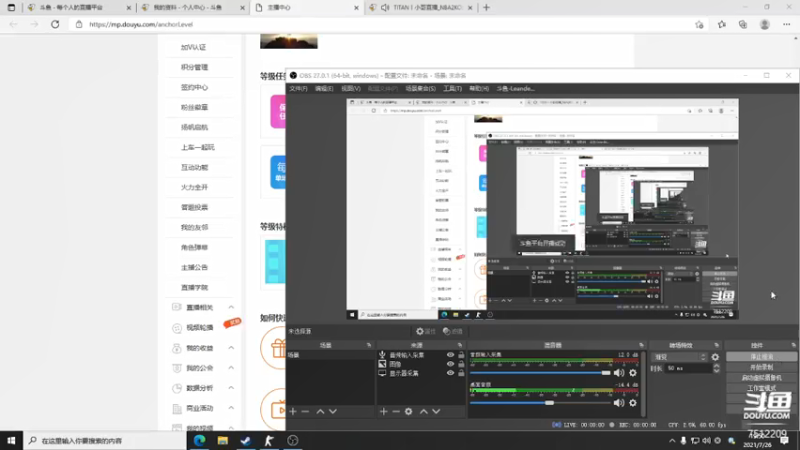800x450 pixels.
Task: Open 视频轮播 sidebar link
Action: click(199, 328)
